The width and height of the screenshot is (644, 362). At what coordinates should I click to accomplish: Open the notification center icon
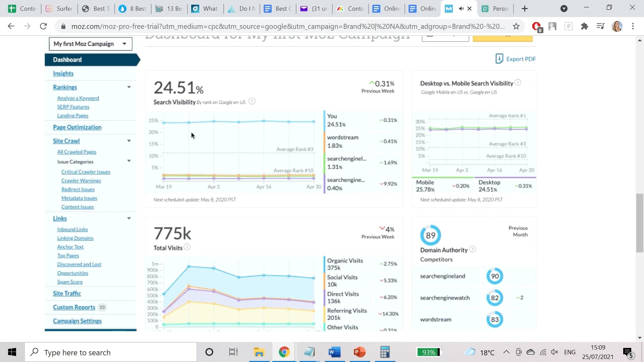click(628, 352)
